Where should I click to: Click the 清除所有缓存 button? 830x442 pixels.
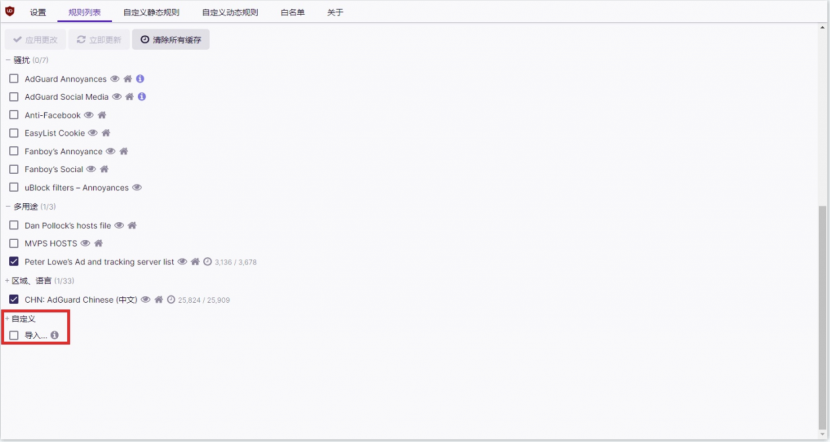pos(170,40)
